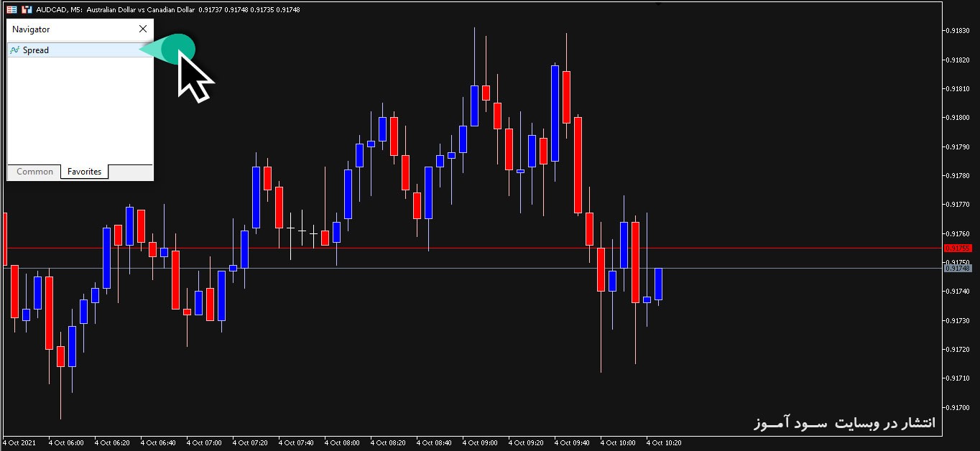Viewport: 980px width, 451px height.
Task: Click the gray 0.91748 bid price label
Action: 958,268
